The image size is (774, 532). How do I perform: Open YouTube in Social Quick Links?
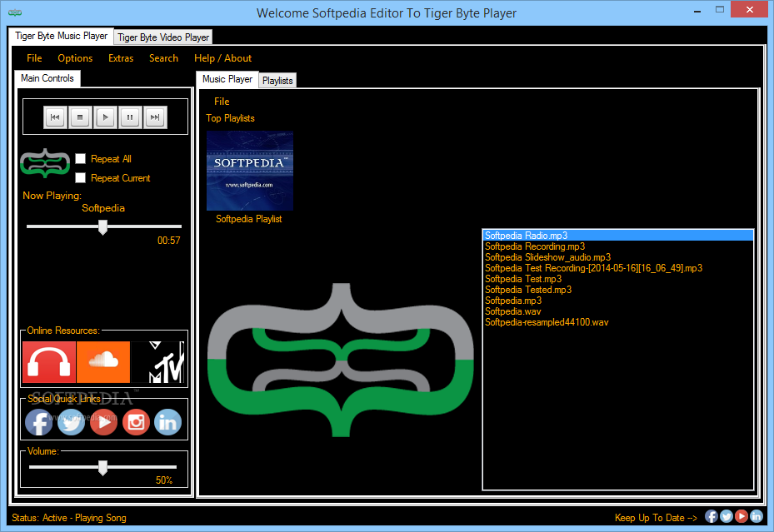103,423
